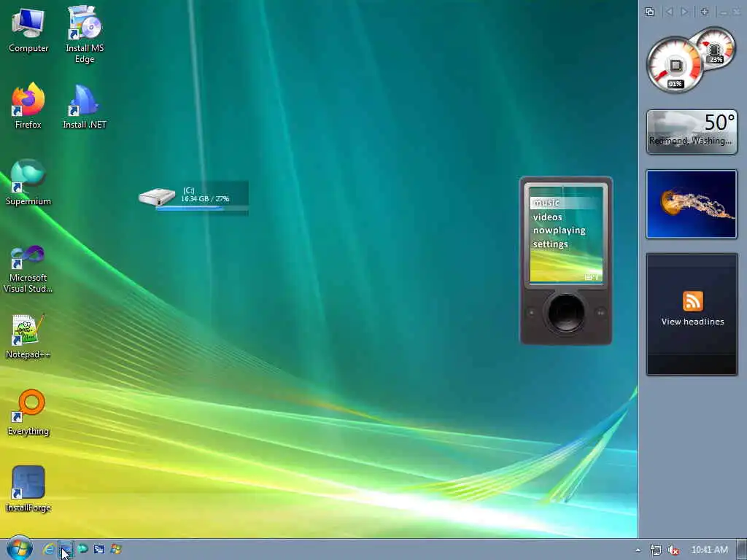Click View headlines in feed gadget
Screen dimensions: 747x560
coord(692,322)
